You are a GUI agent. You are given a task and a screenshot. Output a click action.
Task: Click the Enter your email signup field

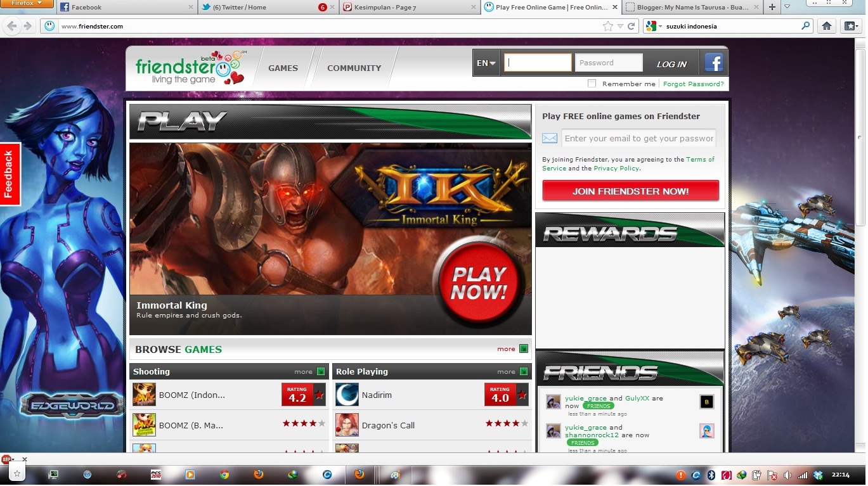tap(639, 138)
